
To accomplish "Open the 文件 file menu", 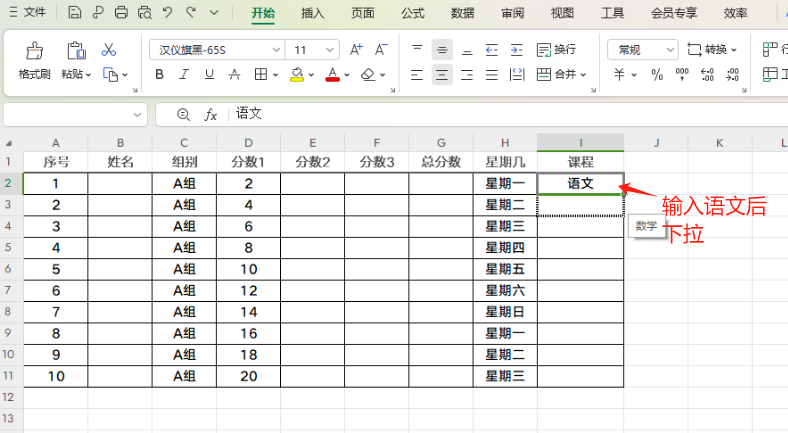I will [x=28, y=12].
